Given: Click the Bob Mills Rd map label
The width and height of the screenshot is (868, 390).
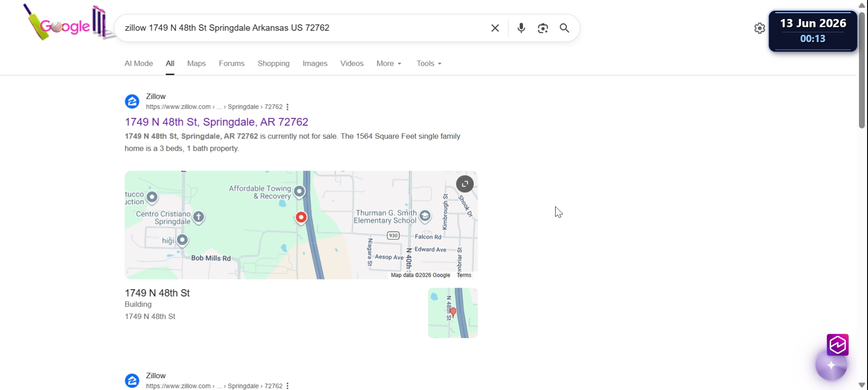Looking at the screenshot, I should [211, 258].
